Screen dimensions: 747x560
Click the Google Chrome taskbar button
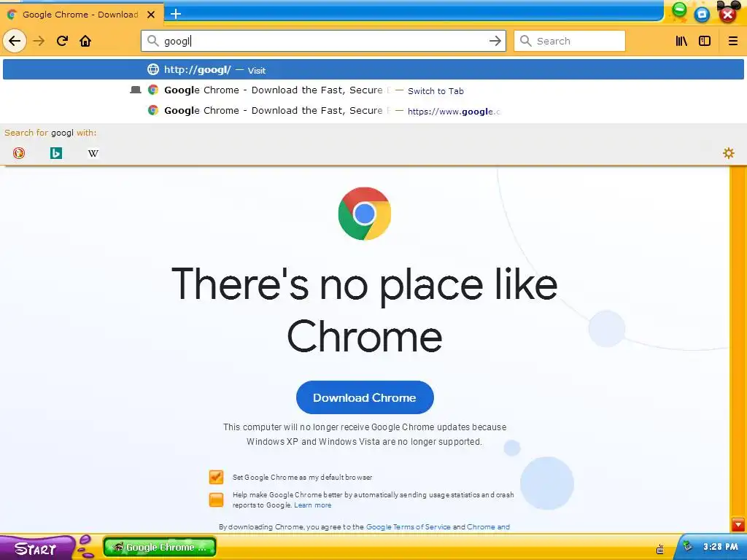(160, 547)
